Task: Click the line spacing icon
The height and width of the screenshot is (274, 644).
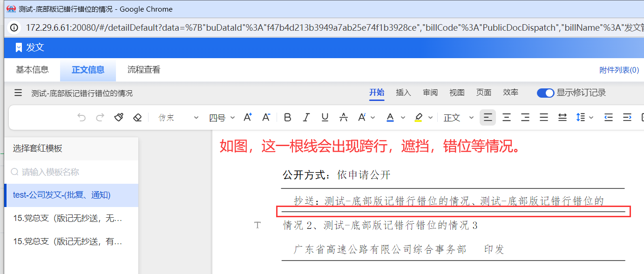Action: pyautogui.click(x=580, y=118)
